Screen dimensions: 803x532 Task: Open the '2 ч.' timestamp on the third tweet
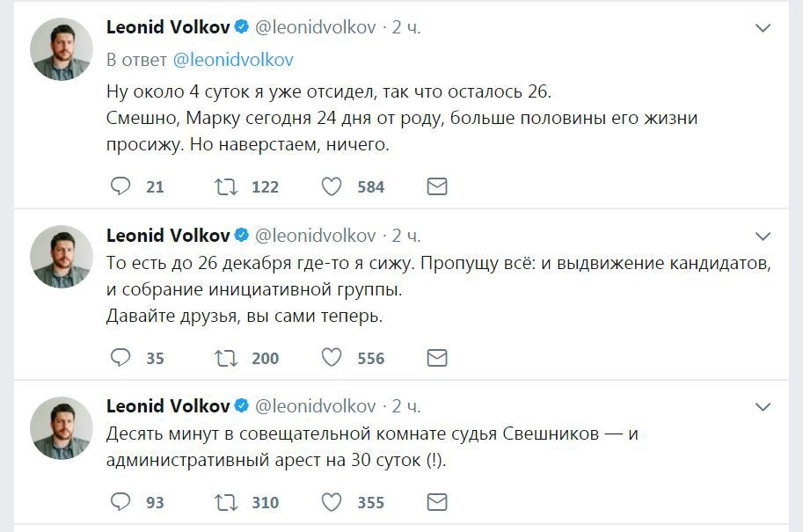pos(406,406)
